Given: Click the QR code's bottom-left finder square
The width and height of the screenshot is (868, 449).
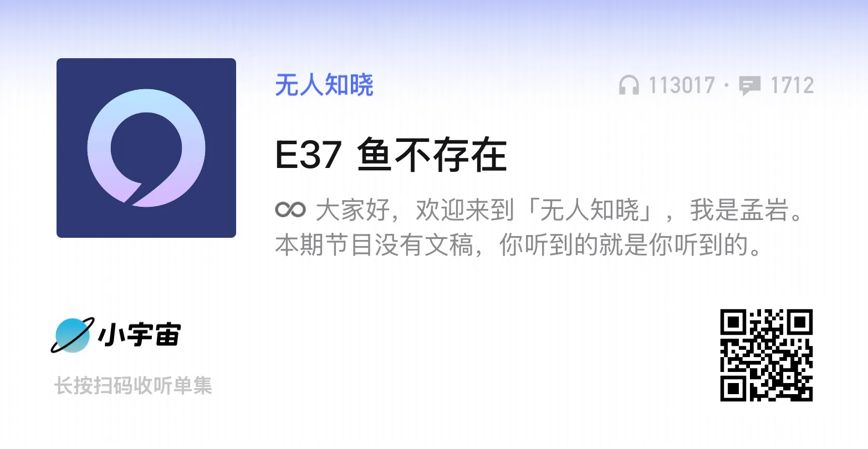Looking at the screenshot, I should click(x=734, y=388).
